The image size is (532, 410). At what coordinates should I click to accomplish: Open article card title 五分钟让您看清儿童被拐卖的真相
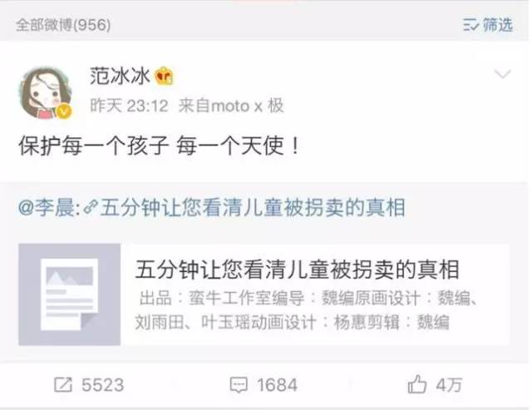click(298, 269)
